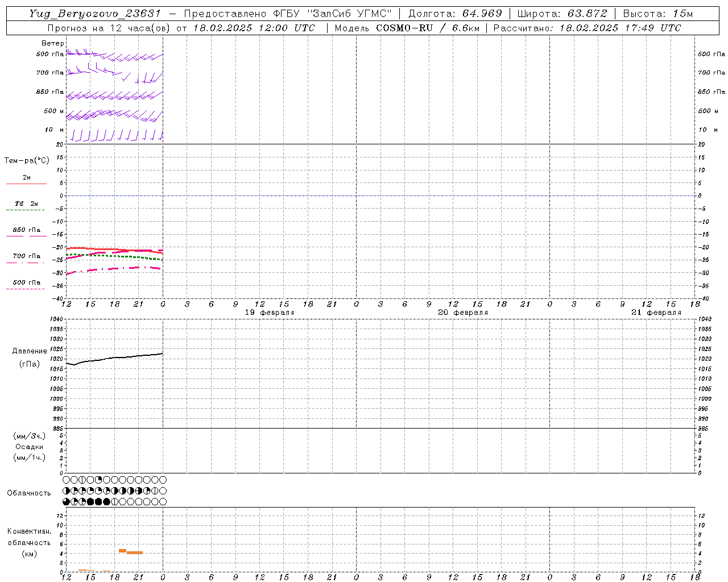Viewport: 728px width, 582px height.
Task: Click the left 500 м wind level label
Action: coord(53,111)
